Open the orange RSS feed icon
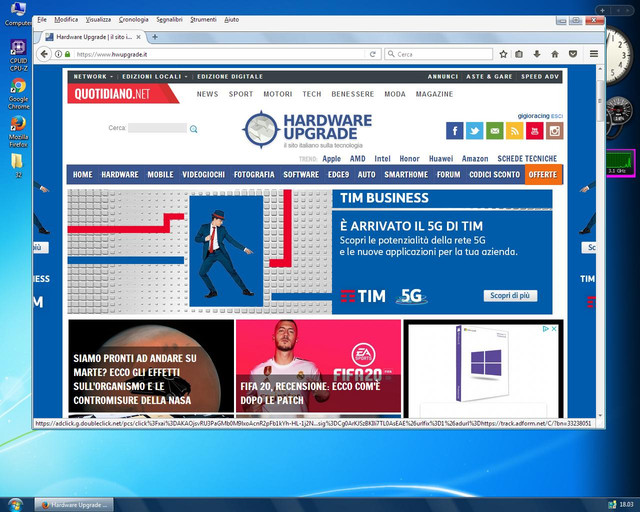Image resolution: width=640 pixels, height=512 pixels. coord(514,131)
